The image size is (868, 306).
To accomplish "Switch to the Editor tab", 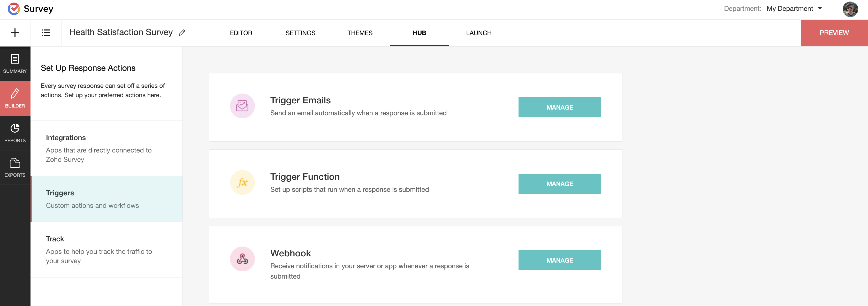I will (x=241, y=33).
